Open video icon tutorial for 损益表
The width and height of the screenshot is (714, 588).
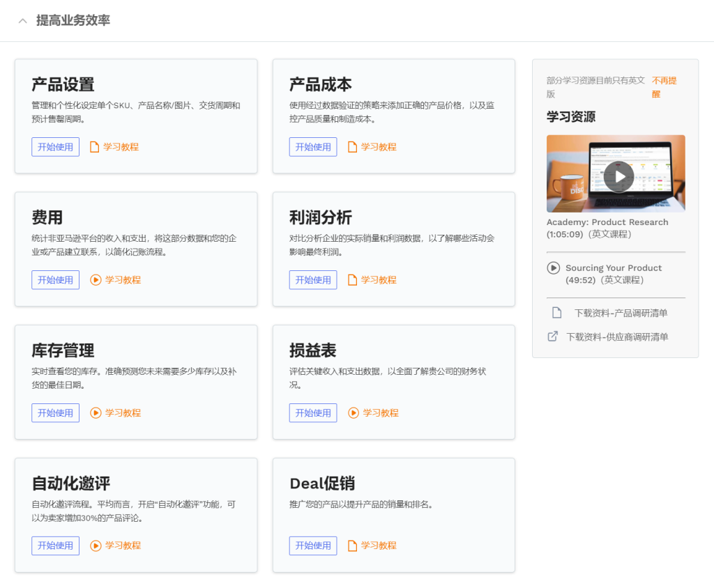pyautogui.click(x=354, y=412)
